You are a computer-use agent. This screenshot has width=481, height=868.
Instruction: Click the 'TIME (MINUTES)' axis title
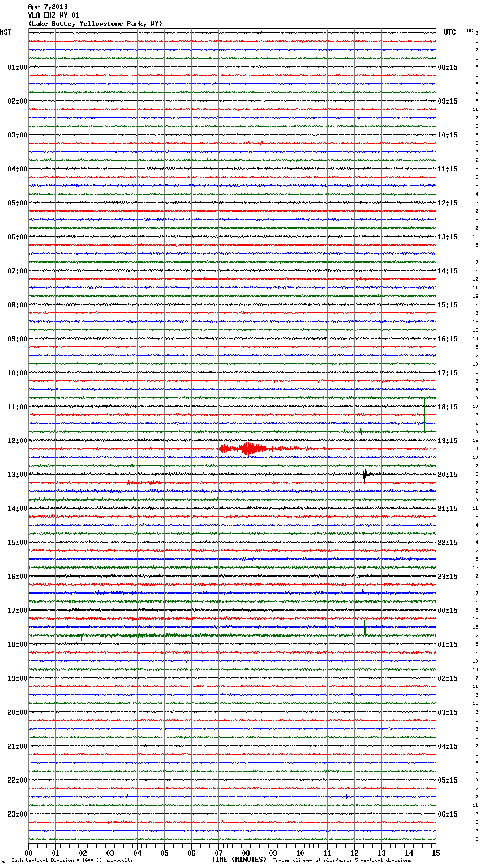(x=239, y=860)
